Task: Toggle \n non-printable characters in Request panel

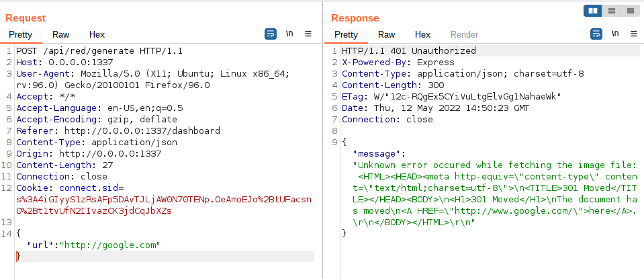Action: (x=289, y=34)
